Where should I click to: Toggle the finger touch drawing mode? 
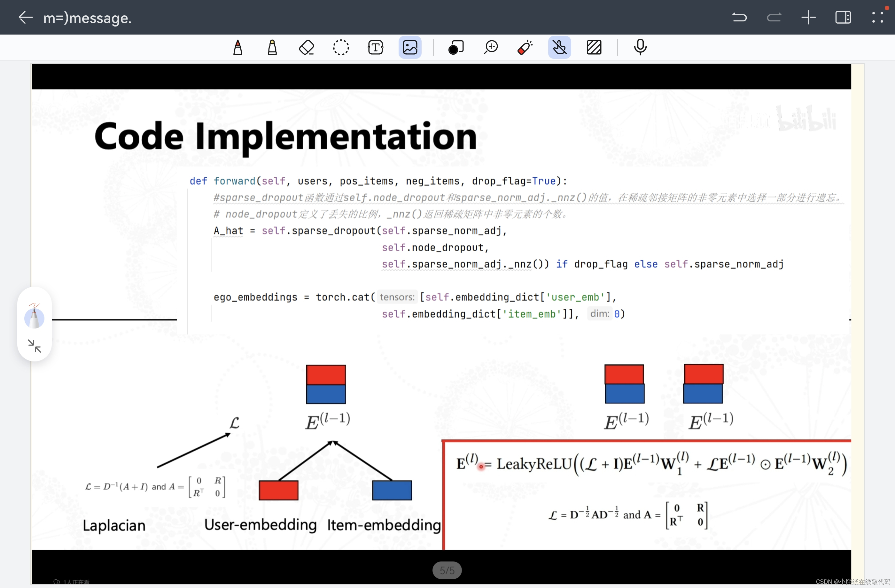559,48
